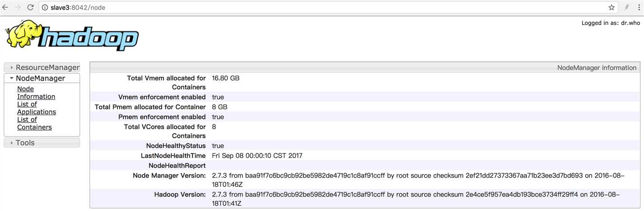Click the Total VCores allocated for Containers label
Screen dimensions: 644x211
tap(165, 131)
